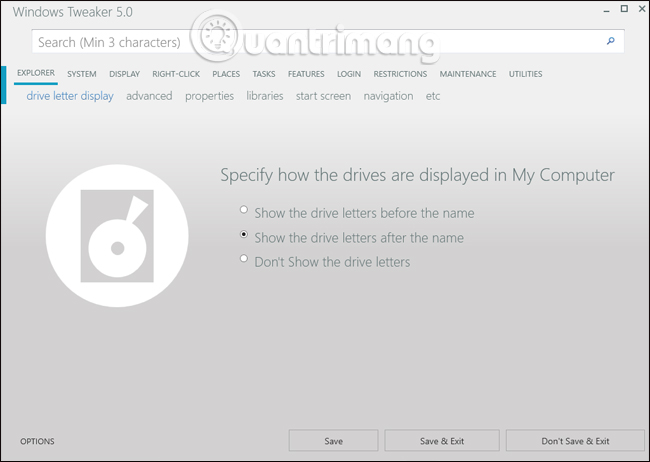
Task: Focus the Search (Min 3 characters) field
Action: point(328,41)
